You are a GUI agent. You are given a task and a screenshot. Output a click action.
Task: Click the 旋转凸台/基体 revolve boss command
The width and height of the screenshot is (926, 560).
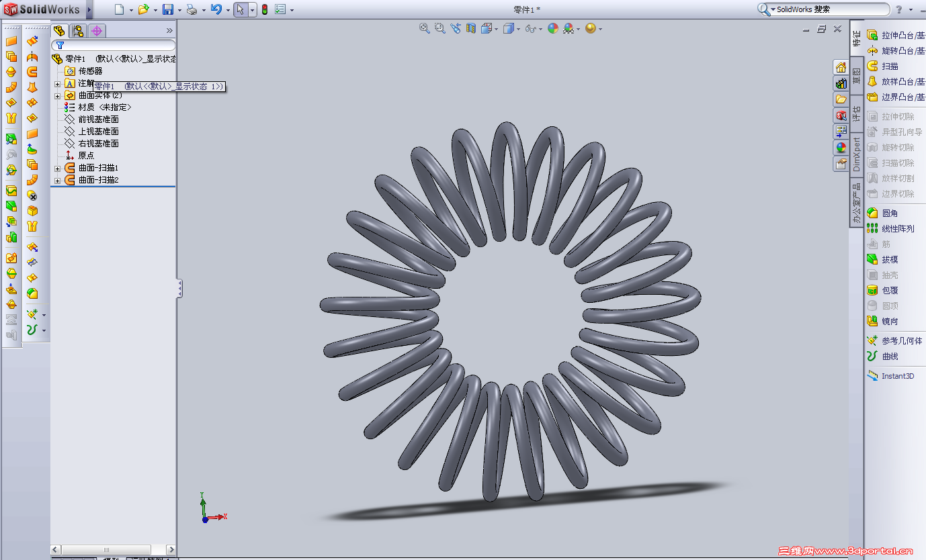pyautogui.click(x=896, y=51)
